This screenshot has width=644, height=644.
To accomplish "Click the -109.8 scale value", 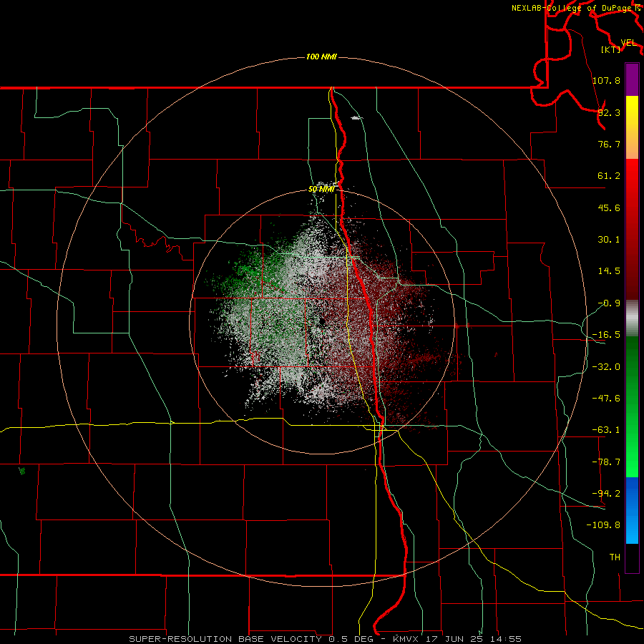I will point(603,525).
